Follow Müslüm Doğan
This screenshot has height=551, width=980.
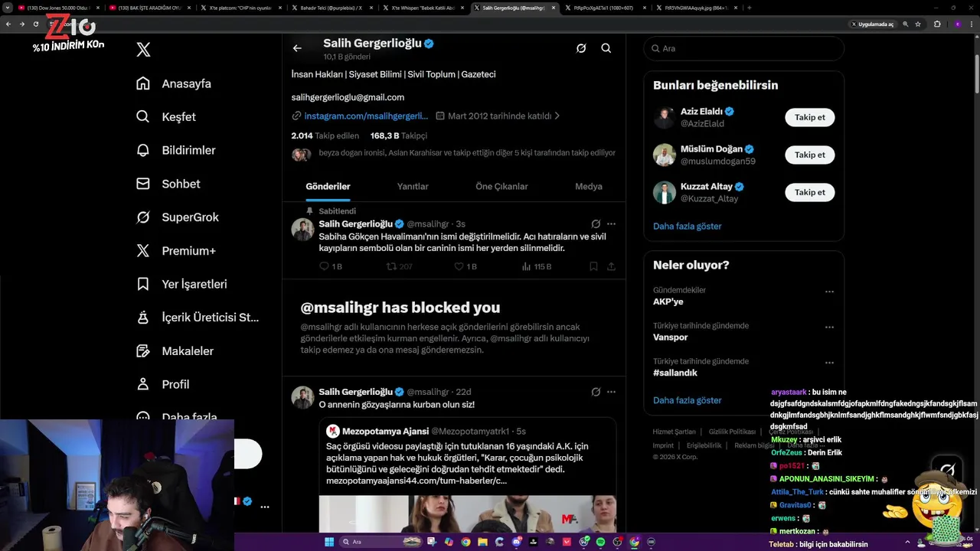point(809,155)
